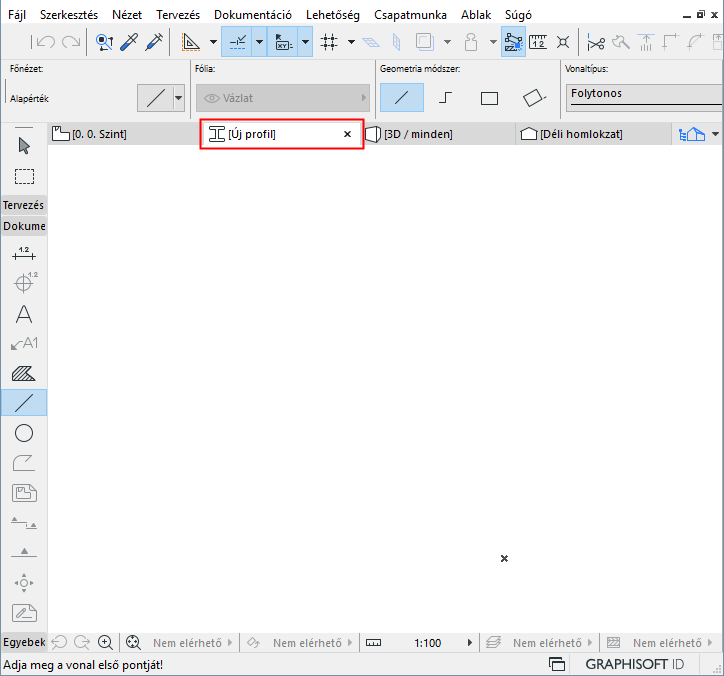
Task: Choose single line geometry method
Action: pyautogui.click(x=402, y=97)
